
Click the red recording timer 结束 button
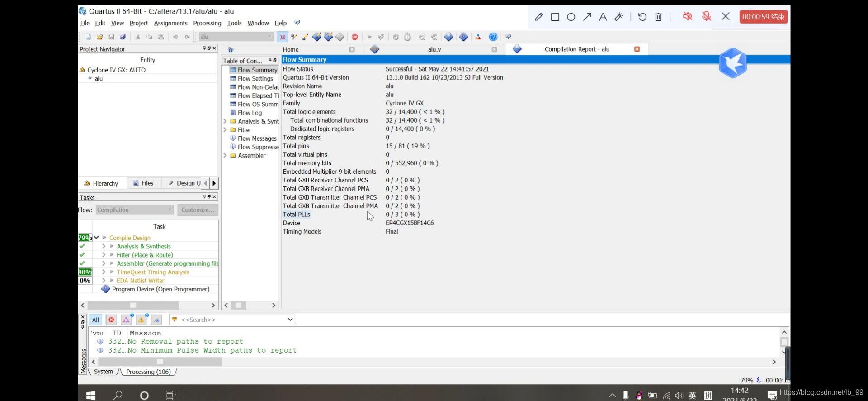pyautogui.click(x=764, y=17)
